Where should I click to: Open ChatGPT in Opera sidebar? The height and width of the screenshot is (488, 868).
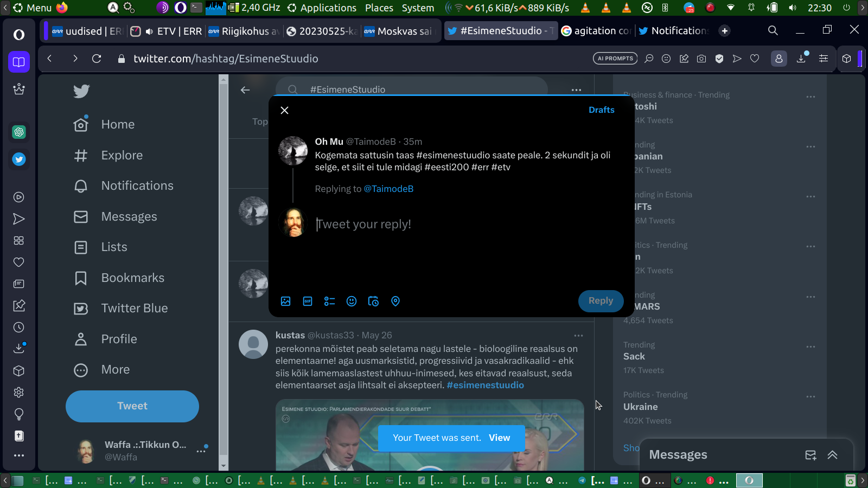tap(19, 132)
